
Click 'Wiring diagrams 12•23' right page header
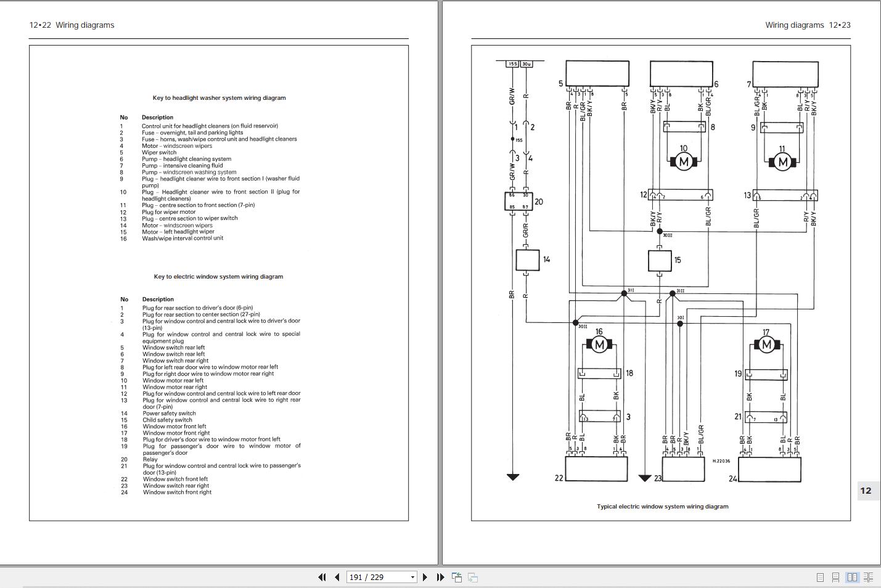pyautogui.click(x=808, y=25)
